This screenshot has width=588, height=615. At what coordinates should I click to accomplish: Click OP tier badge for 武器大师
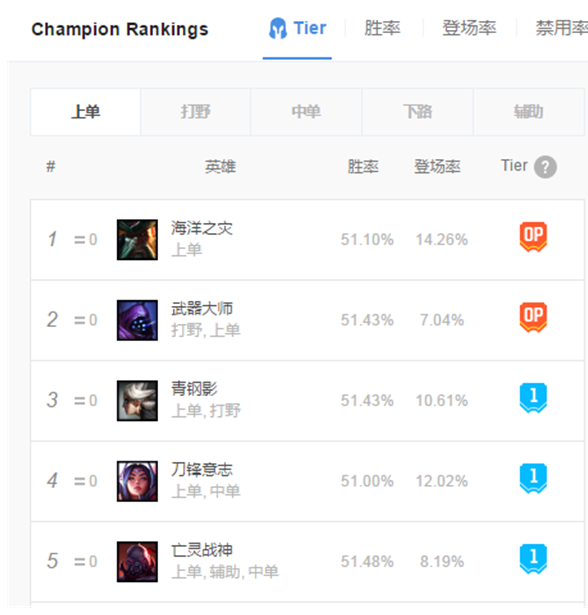click(533, 317)
